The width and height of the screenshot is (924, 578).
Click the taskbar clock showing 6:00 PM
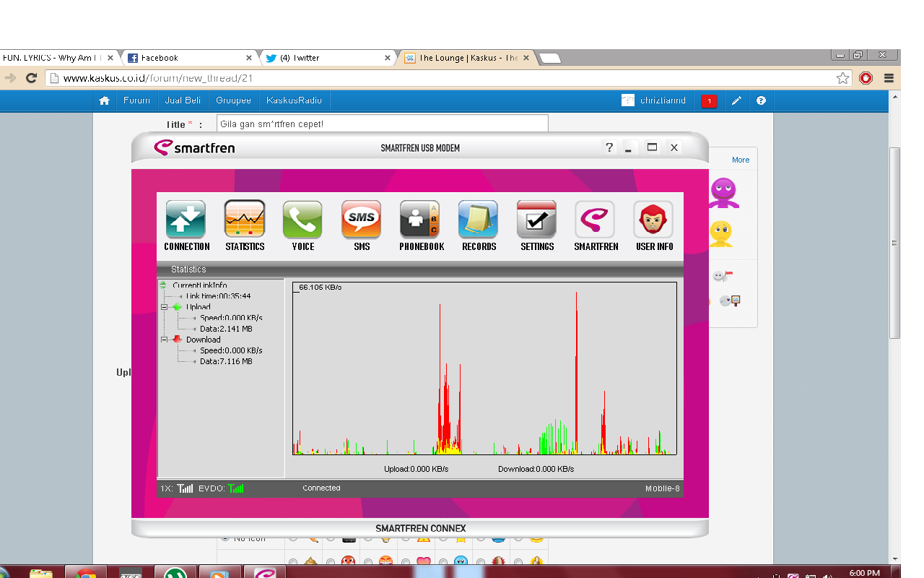864,573
